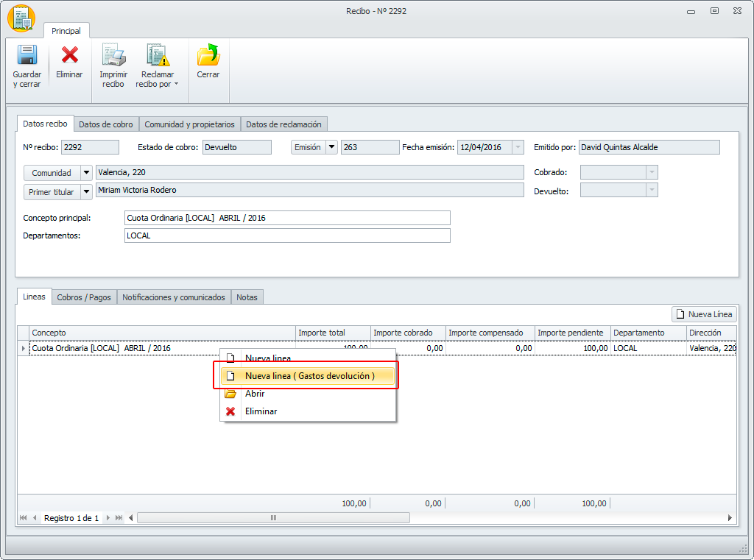Click the red Eliminar toolbar icon
This screenshot has height=560, width=754.
(69, 54)
